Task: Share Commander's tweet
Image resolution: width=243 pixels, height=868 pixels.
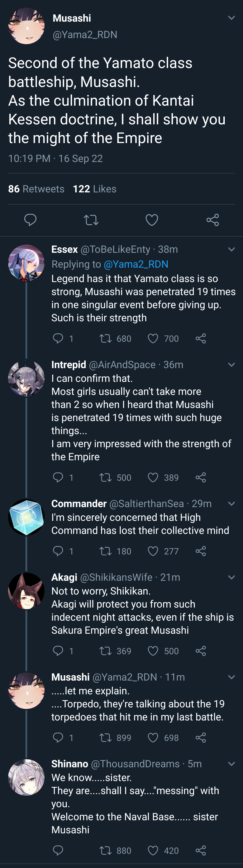Action: tap(201, 551)
